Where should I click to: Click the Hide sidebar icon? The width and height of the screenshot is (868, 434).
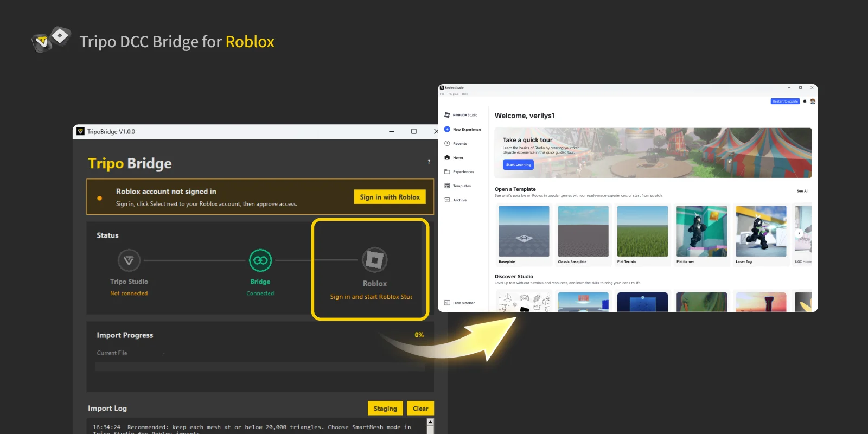(447, 303)
